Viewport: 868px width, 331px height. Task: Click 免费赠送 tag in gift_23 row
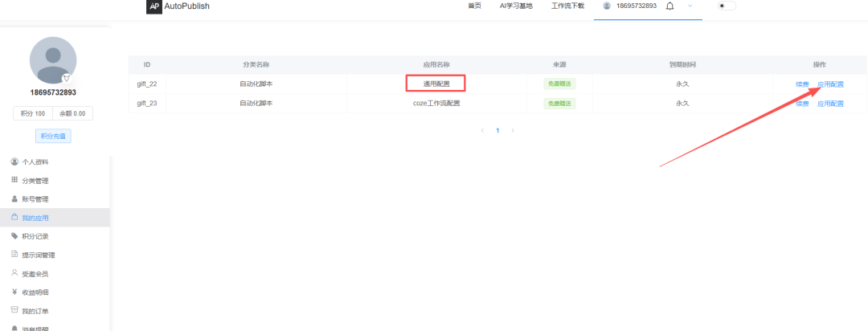(x=559, y=103)
